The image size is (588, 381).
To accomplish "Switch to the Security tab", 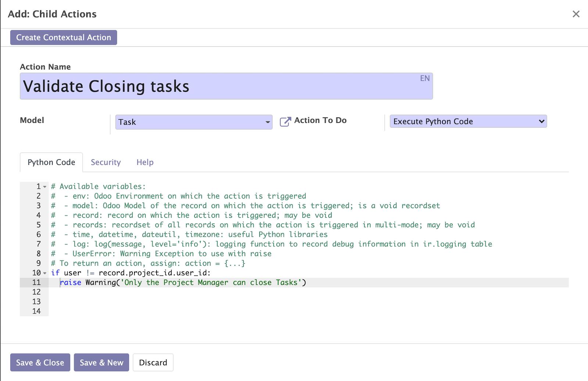I will pos(106,162).
